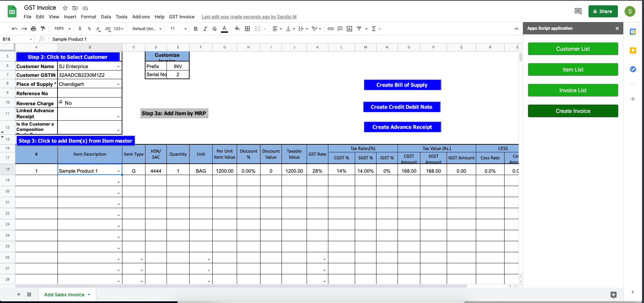Click the insert link icon

click(330, 29)
